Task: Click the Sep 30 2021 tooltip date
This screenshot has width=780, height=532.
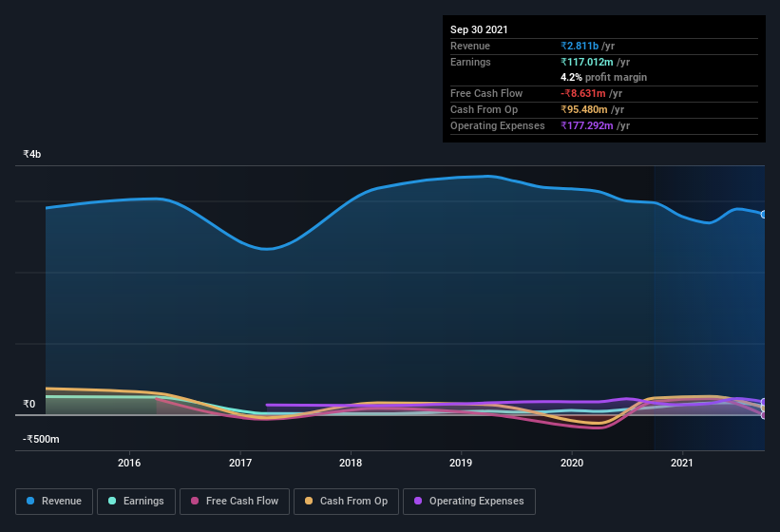Action: tap(479, 29)
